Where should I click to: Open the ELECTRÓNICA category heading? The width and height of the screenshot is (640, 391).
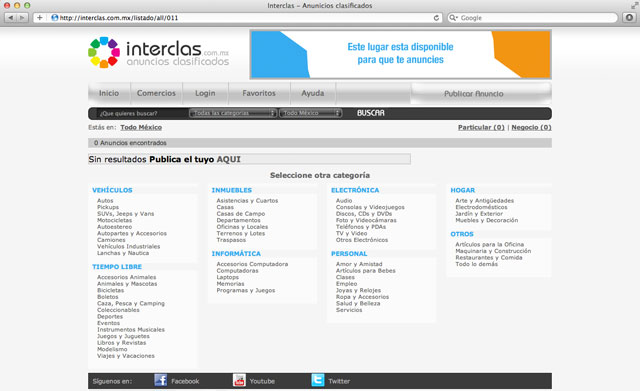(355, 190)
